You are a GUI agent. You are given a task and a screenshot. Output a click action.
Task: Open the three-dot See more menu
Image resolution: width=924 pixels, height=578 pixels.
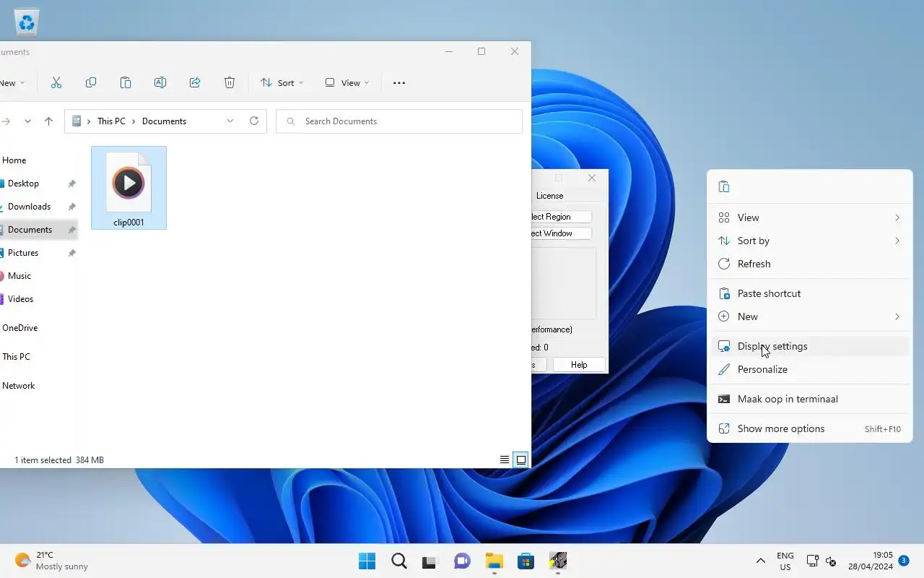tap(399, 83)
